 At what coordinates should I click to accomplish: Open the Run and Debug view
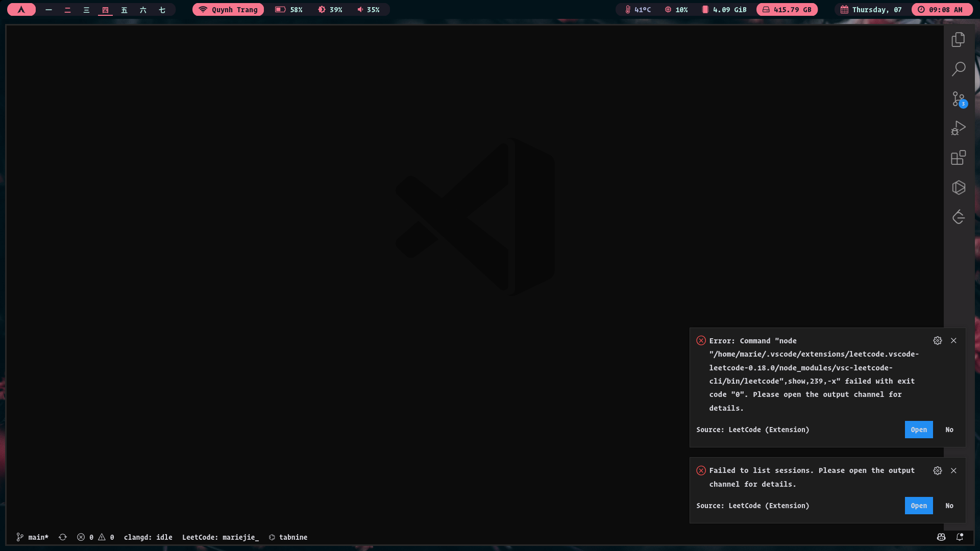tap(958, 128)
